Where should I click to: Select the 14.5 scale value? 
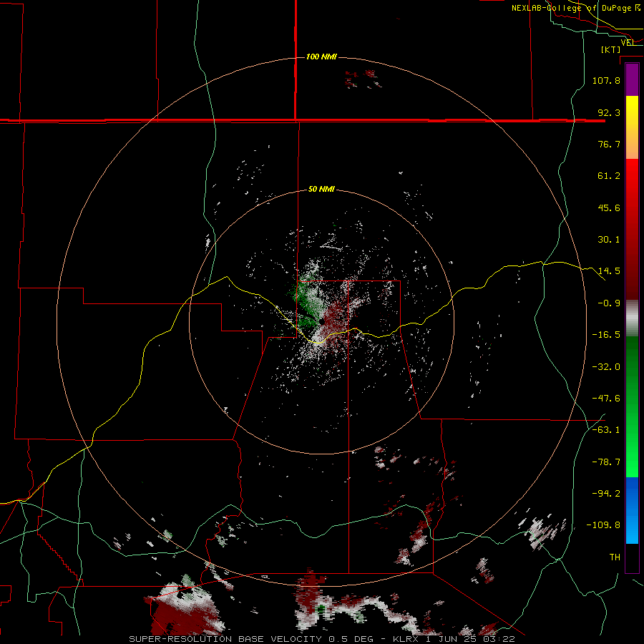609,271
